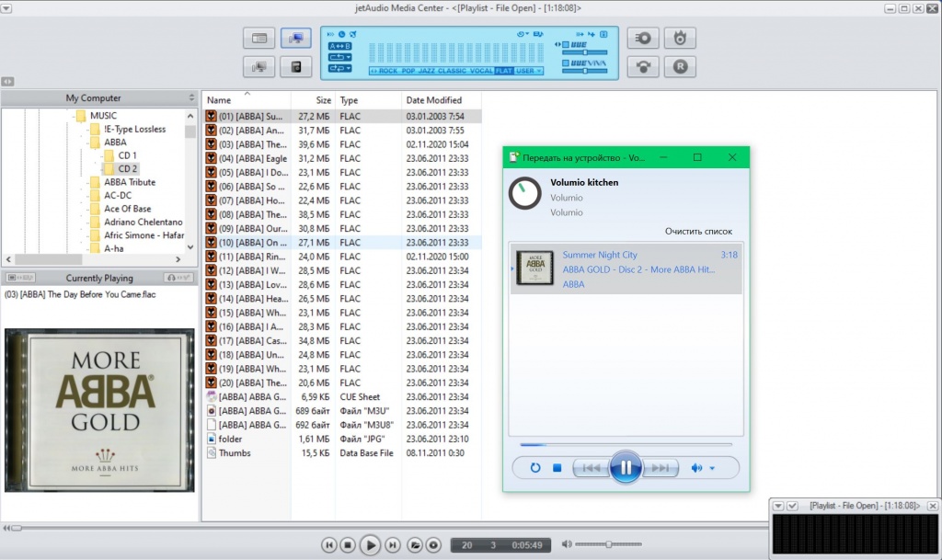
Task: Select the highlighted monitor view button in toolbar
Action: click(x=296, y=39)
